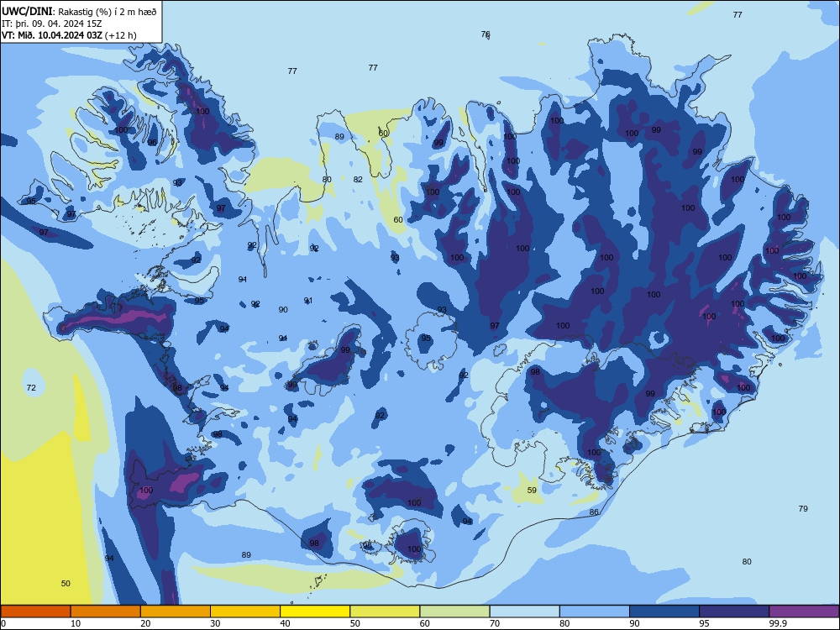Click the title 'UWC/DINI: Rakastig (%) í 2 m hæð'
This screenshot has width=840, height=630.
pos(79,11)
